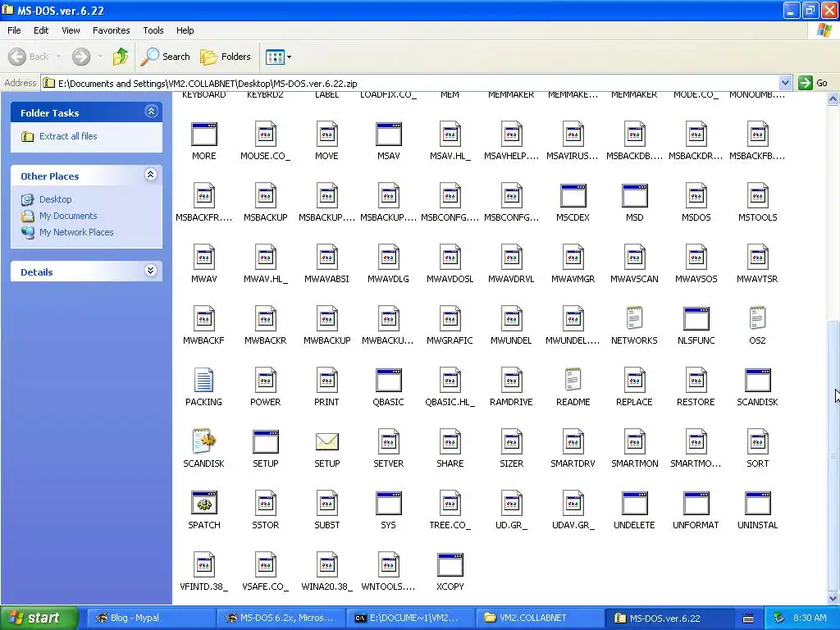Image resolution: width=840 pixels, height=630 pixels.
Task: Open My Network Places link
Action: pos(76,232)
